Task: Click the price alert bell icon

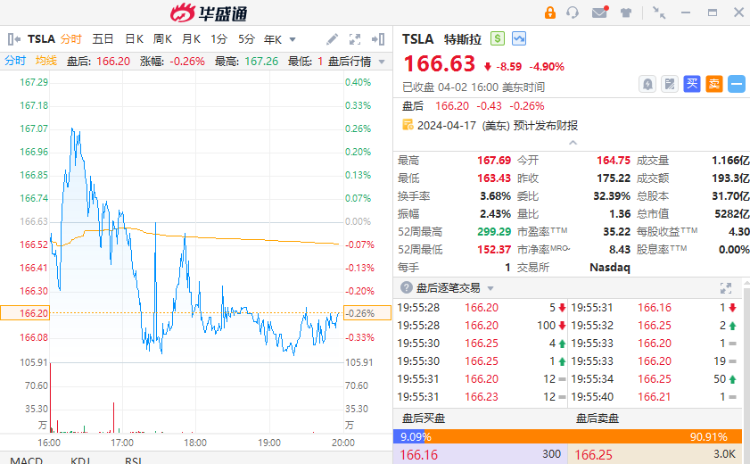Action: coord(648,84)
